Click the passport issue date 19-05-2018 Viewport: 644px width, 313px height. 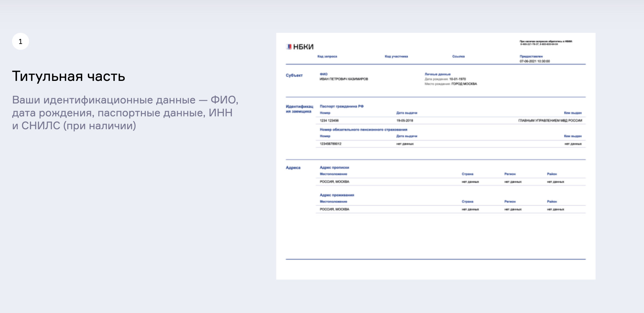pos(404,120)
